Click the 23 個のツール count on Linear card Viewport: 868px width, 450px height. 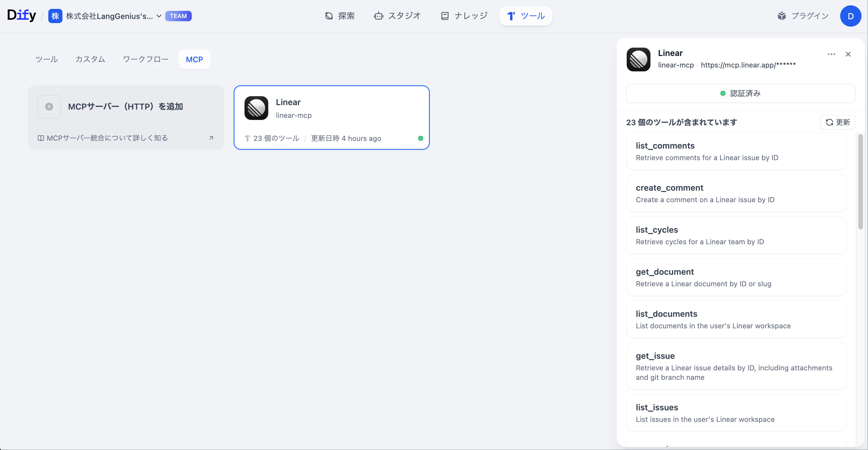point(276,138)
